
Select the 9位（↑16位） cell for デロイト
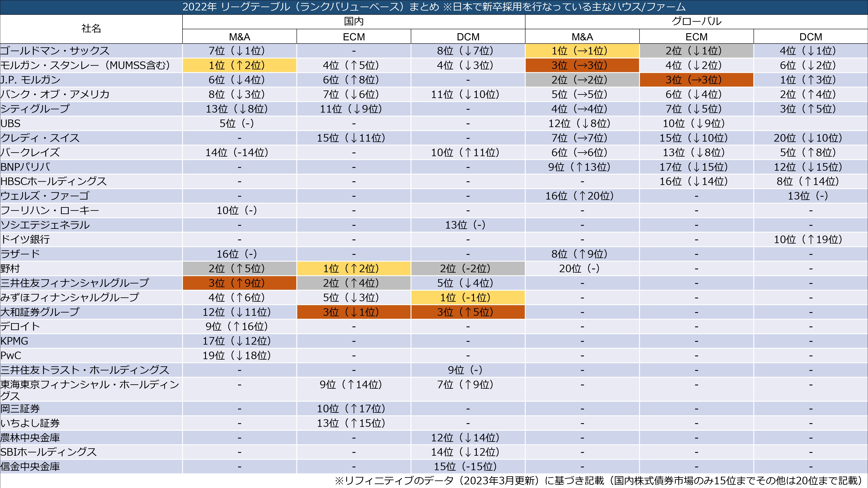coord(239,327)
